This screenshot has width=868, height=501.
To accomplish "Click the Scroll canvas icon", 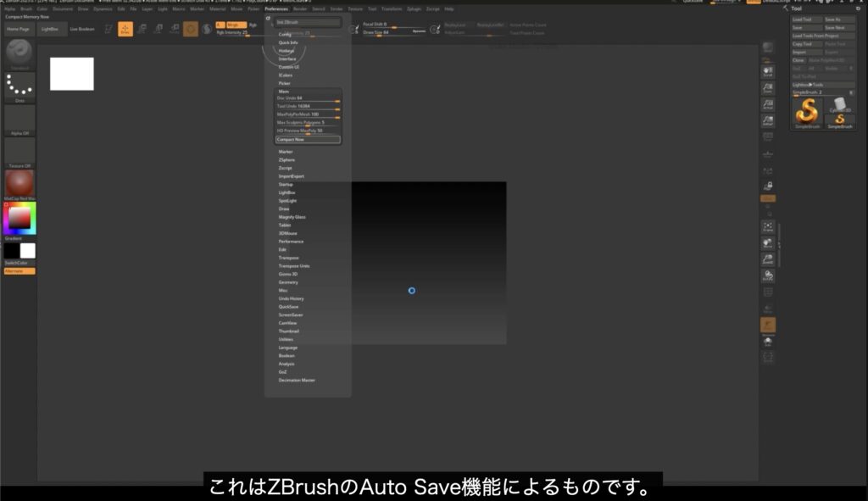I will (768, 71).
